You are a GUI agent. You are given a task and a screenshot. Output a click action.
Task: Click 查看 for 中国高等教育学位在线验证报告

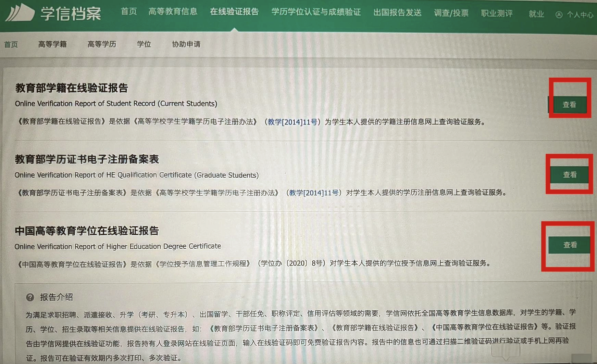point(570,245)
